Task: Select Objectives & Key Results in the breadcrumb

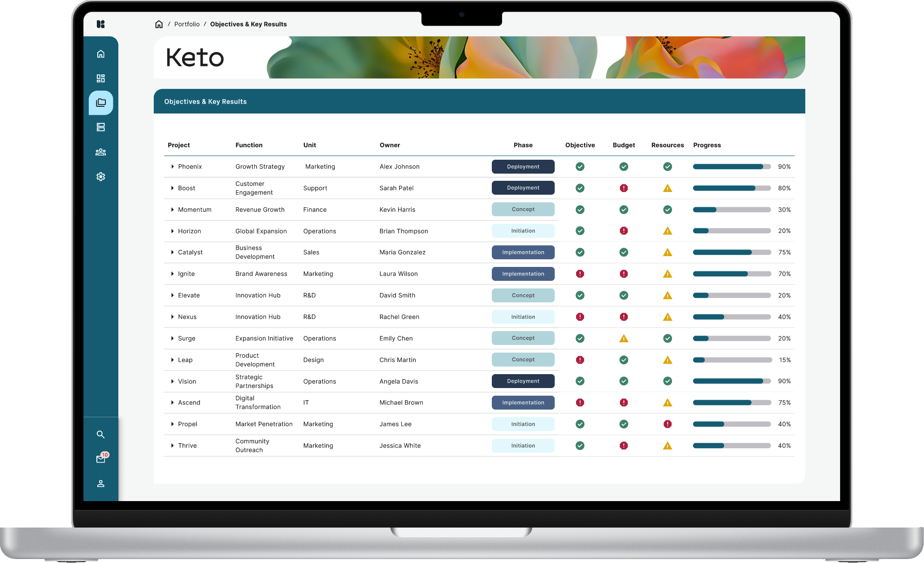Action: (x=248, y=24)
